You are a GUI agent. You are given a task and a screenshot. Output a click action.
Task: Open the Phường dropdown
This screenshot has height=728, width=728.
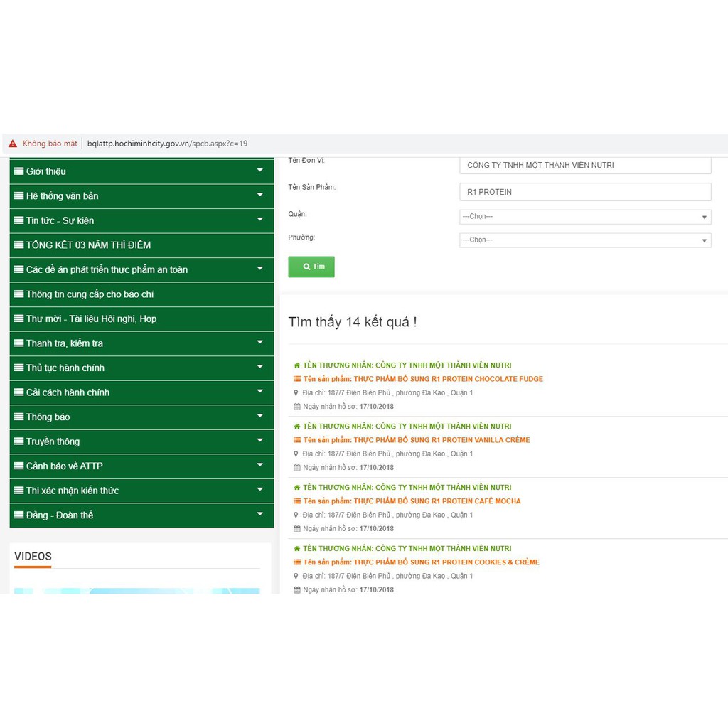(x=585, y=240)
